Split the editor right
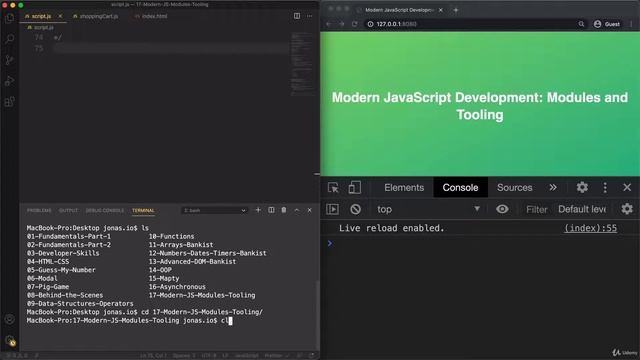640x360 pixels. pos(297,16)
